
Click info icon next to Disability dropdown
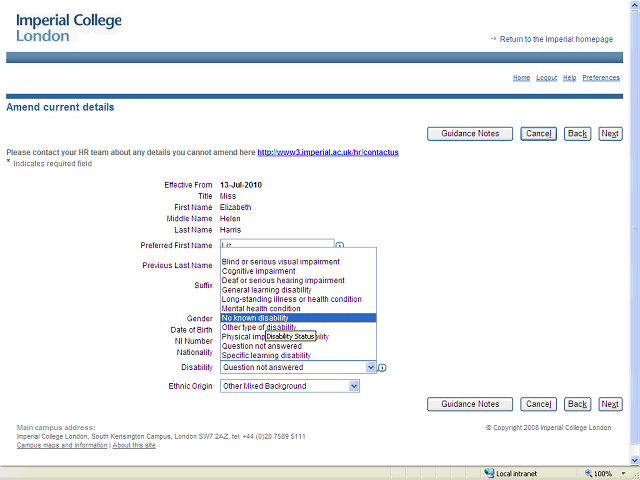tap(382, 368)
